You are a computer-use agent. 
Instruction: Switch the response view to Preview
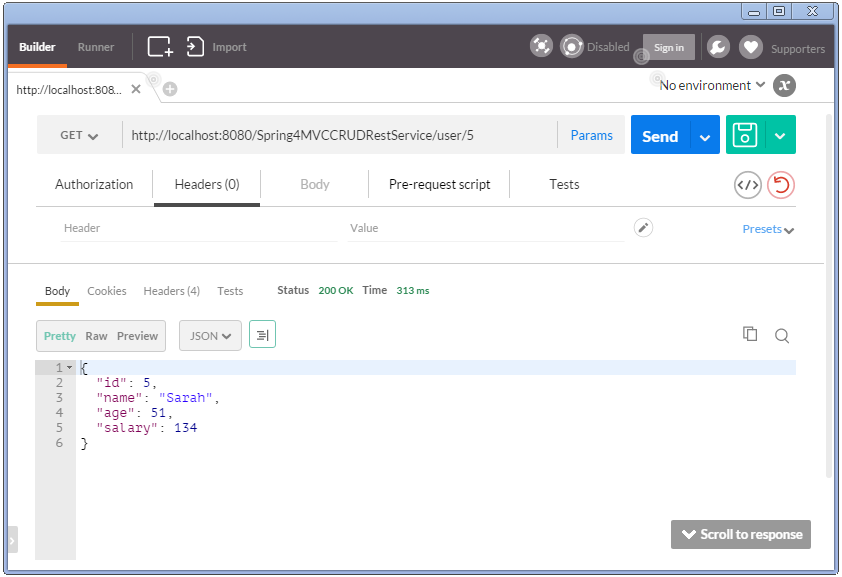pos(137,336)
